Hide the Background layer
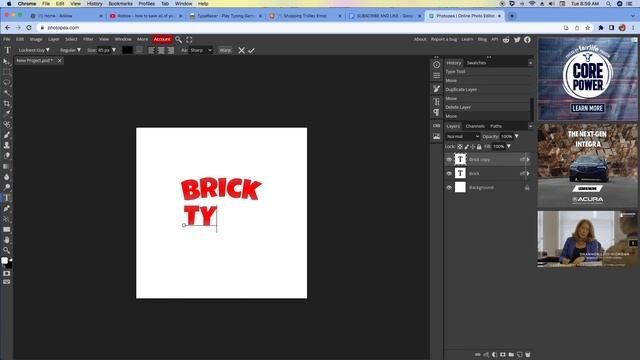 pyautogui.click(x=449, y=187)
